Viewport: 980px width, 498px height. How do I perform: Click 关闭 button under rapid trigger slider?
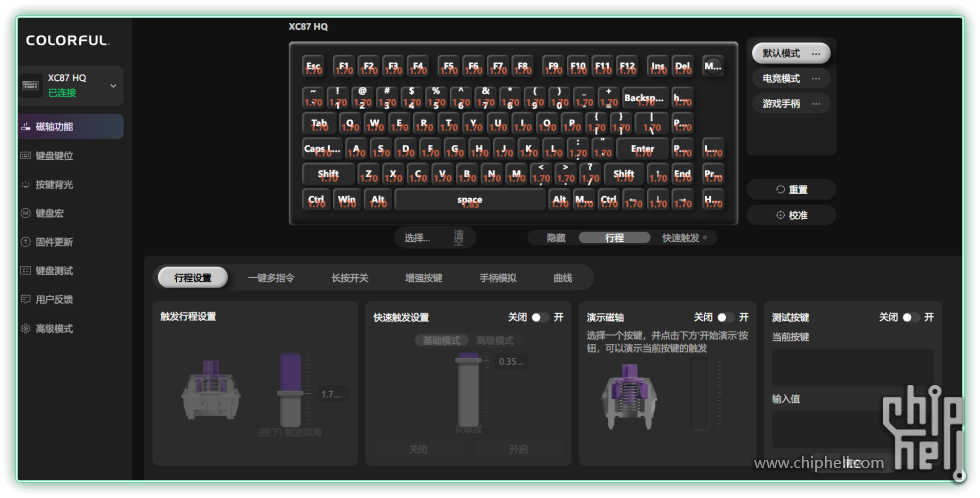[418, 449]
